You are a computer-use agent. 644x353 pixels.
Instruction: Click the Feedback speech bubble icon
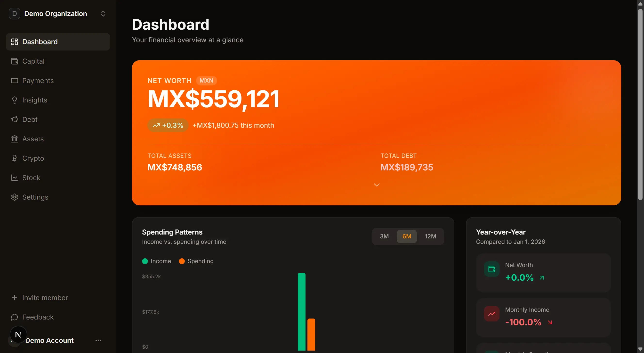[15, 317]
